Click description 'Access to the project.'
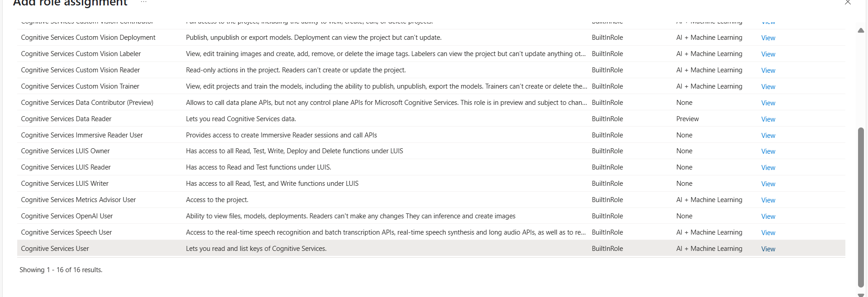Viewport: 868px width, 297px height. (217, 200)
